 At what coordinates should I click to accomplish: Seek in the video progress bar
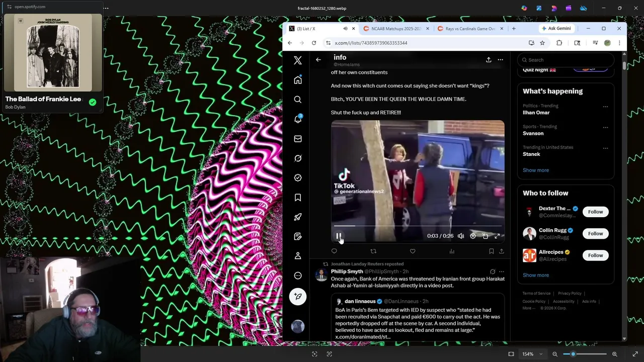418,226
